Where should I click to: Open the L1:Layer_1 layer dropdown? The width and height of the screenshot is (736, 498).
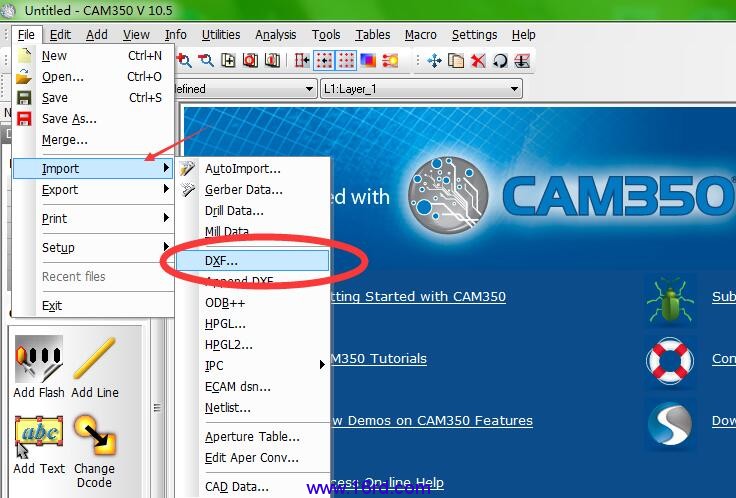[x=421, y=89]
